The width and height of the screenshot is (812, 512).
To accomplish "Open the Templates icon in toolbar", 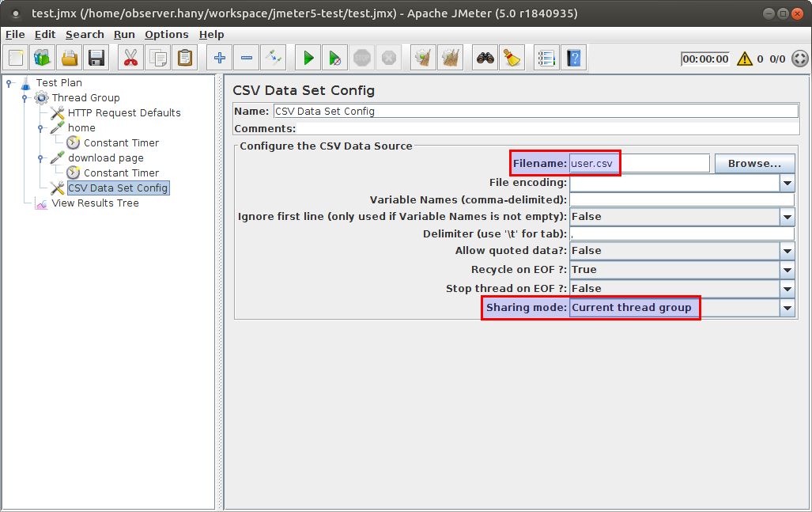I will (43, 58).
